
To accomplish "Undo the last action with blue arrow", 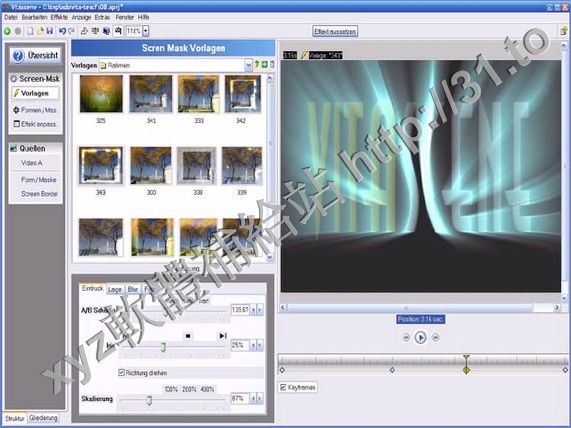I will click(x=62, y=31).
